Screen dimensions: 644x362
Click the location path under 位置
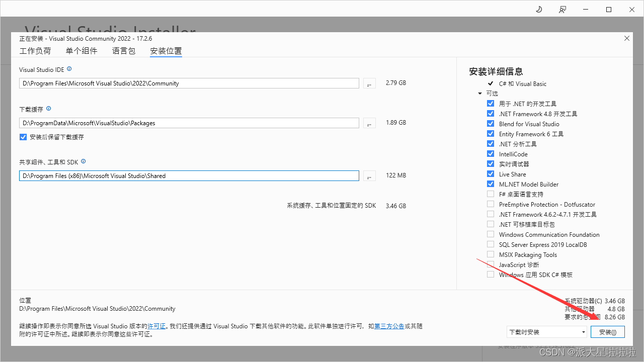click(x=97, y=309)
